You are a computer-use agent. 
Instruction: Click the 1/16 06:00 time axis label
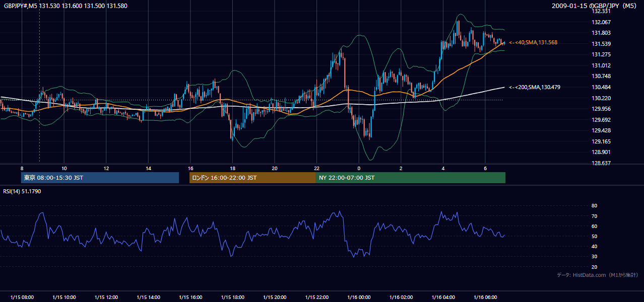pos(485,297)
